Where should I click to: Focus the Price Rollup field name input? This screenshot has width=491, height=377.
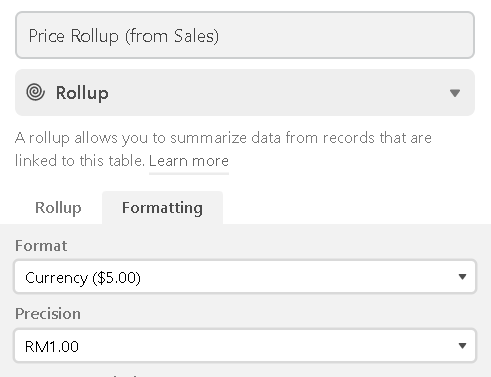245,35
